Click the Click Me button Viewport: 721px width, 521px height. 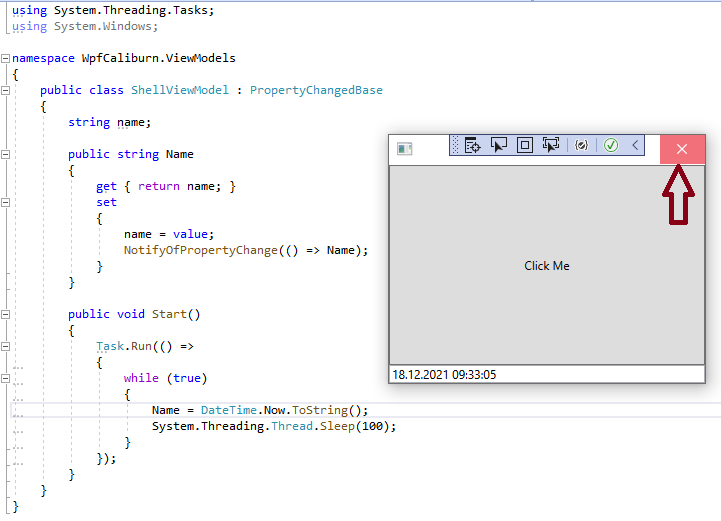coord(547,265)
